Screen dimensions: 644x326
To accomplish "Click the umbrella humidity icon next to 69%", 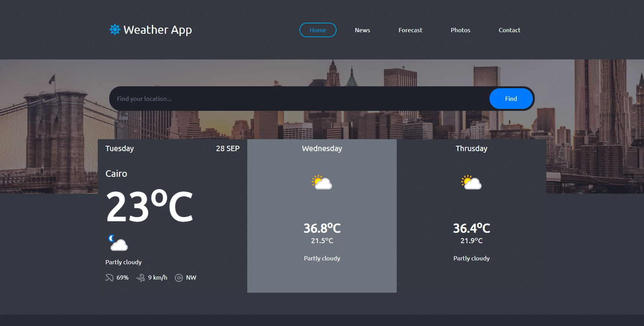I will click(109, 278).
